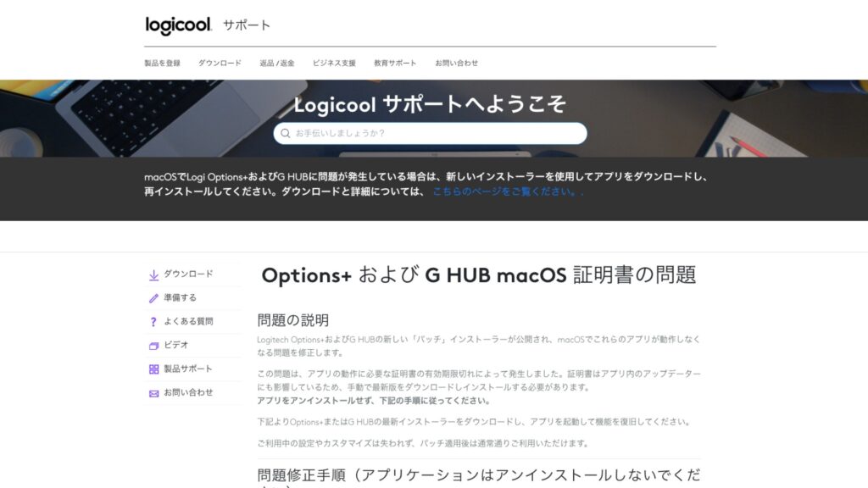Open ダウンロード in top navigation

point(220,64)
